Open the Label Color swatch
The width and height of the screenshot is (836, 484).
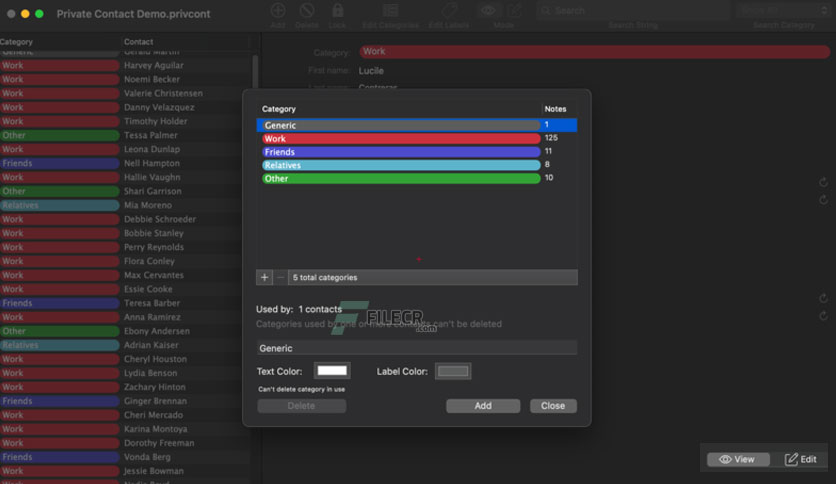453,371
